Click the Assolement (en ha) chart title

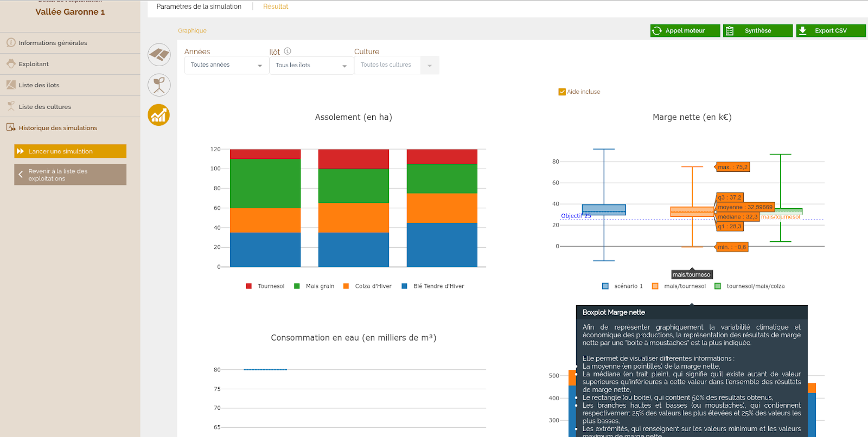(x=353, y=117)
